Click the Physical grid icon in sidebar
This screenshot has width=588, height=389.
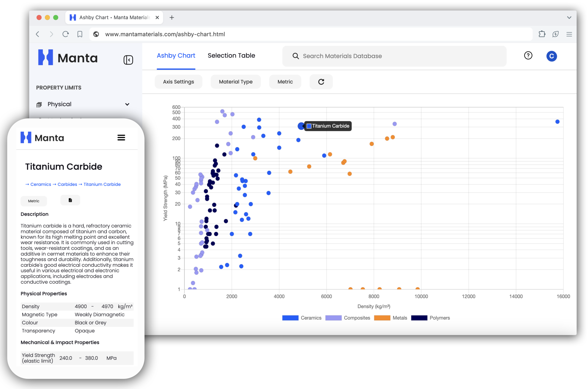pyautogui.click(x=39, y=104)
